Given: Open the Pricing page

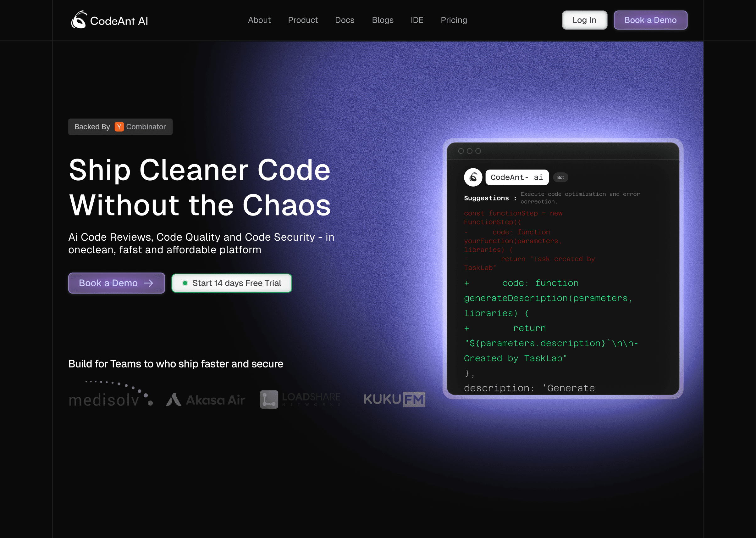Looking at the screenshot, I should point(454,20).
